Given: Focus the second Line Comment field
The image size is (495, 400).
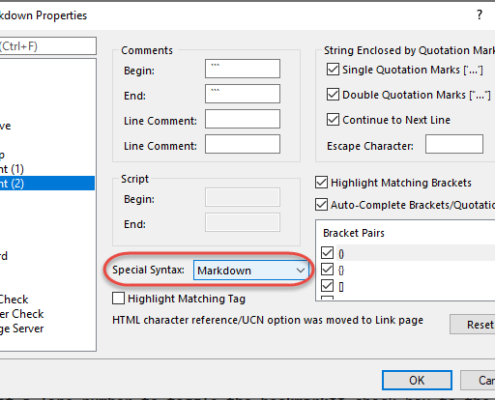Looking at the screenshot, I should (242, 144).
